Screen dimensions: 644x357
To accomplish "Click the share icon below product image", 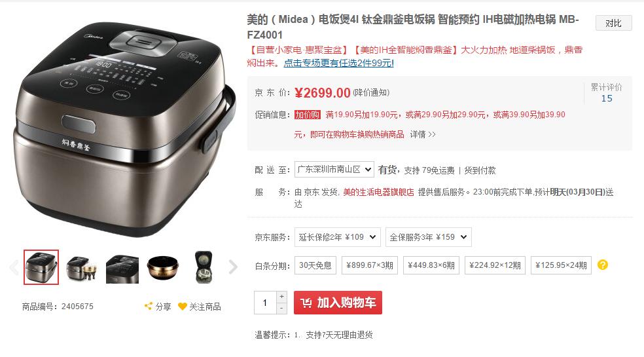I will [x=149, y=306].
